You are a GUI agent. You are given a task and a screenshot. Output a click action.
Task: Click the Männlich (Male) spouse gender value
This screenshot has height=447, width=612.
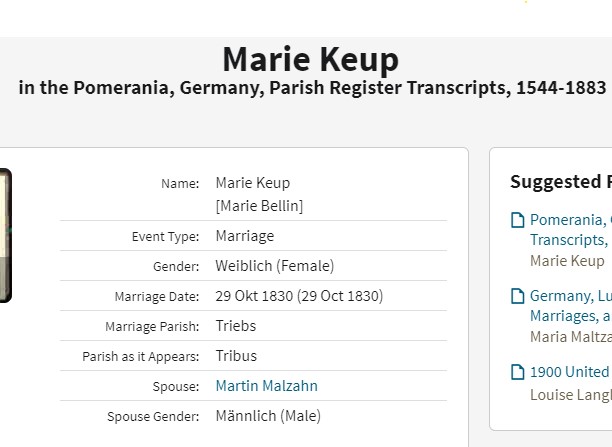coord(268,416)
